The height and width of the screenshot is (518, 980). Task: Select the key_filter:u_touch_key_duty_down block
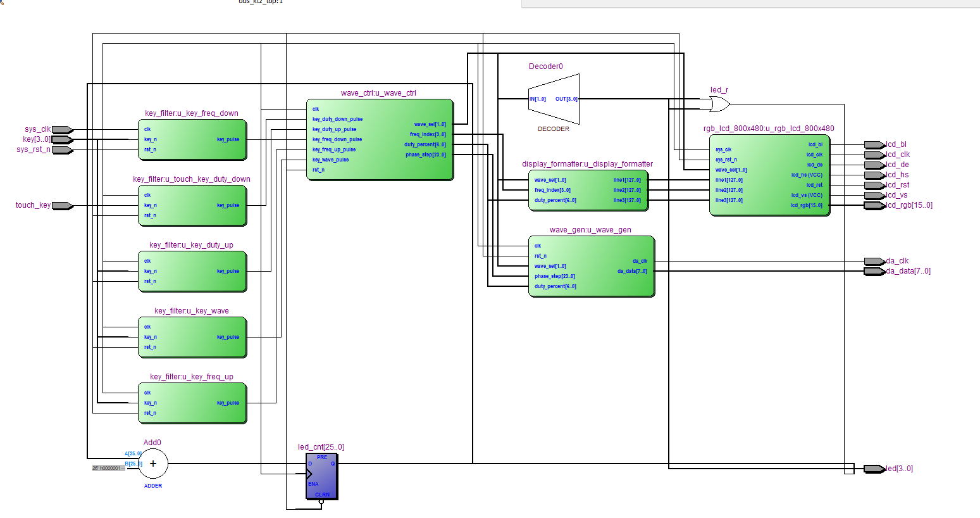192,205
